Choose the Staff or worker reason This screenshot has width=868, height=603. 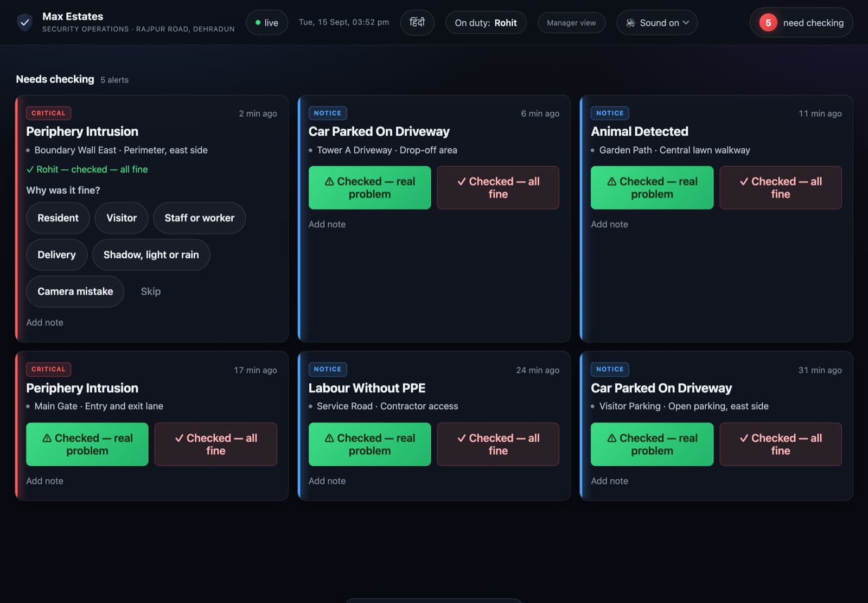pos(200,218)
